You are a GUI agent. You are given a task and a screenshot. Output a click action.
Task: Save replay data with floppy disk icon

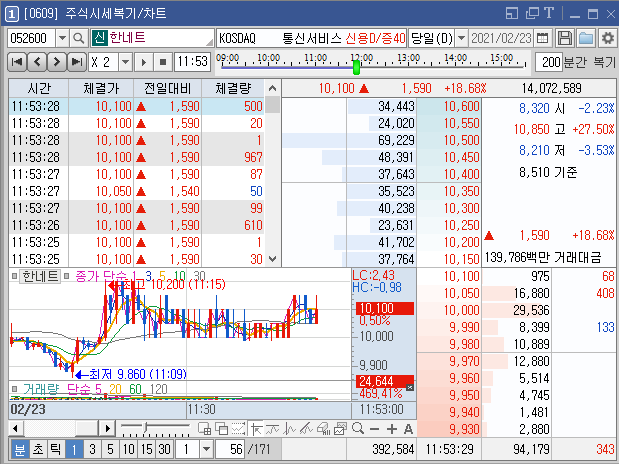[565, 38]
